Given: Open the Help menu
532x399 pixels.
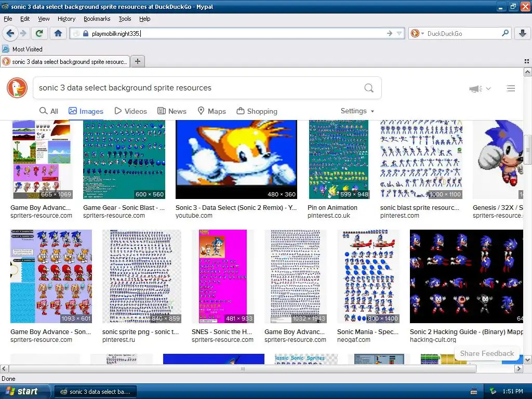Looking at the screenshot, I should (145, 19).
